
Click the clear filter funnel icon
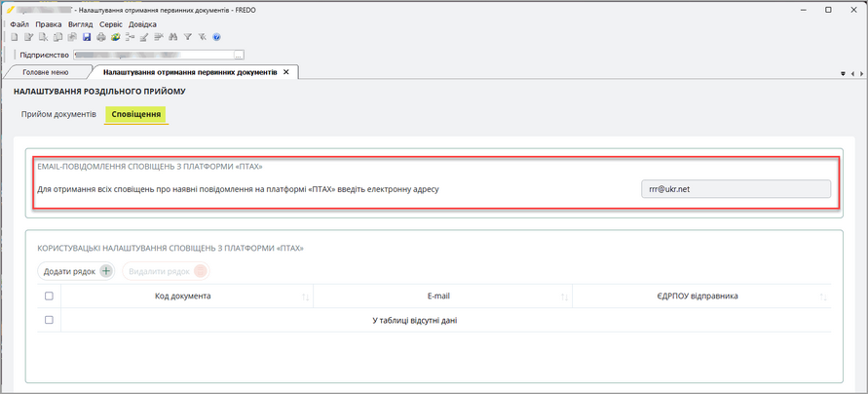point(202,37)
